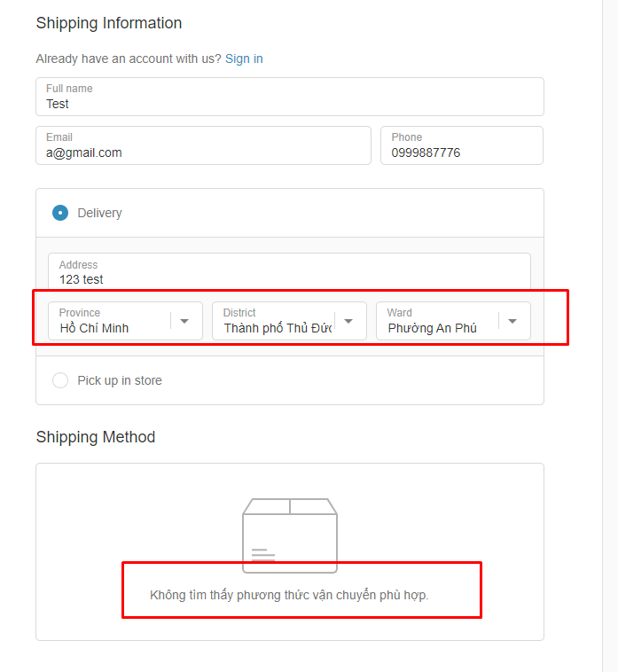
Task: Click the Pick up in store label
Action: [120, 380]
